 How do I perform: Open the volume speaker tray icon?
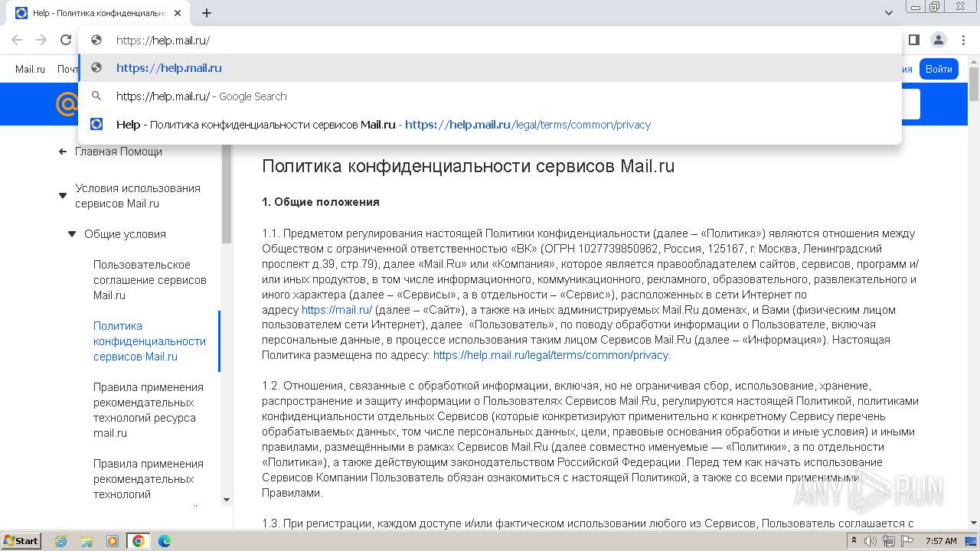[871, 541]
